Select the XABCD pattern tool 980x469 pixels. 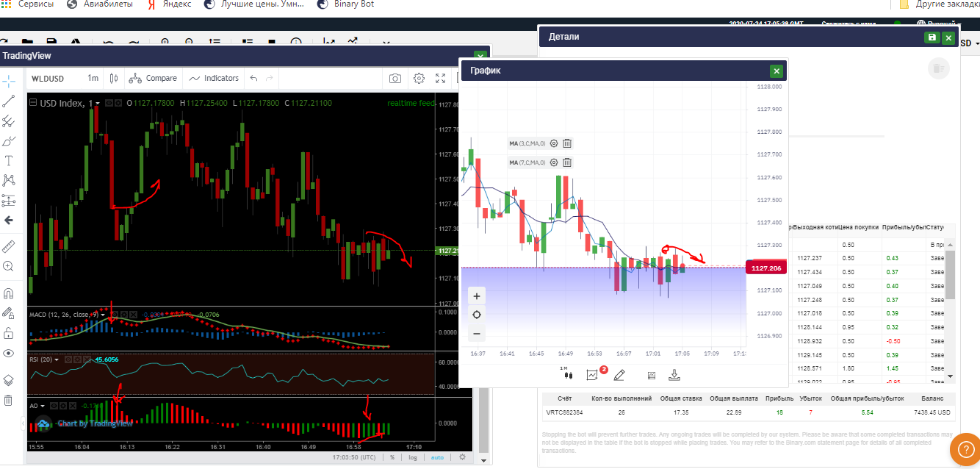[9, 180]
